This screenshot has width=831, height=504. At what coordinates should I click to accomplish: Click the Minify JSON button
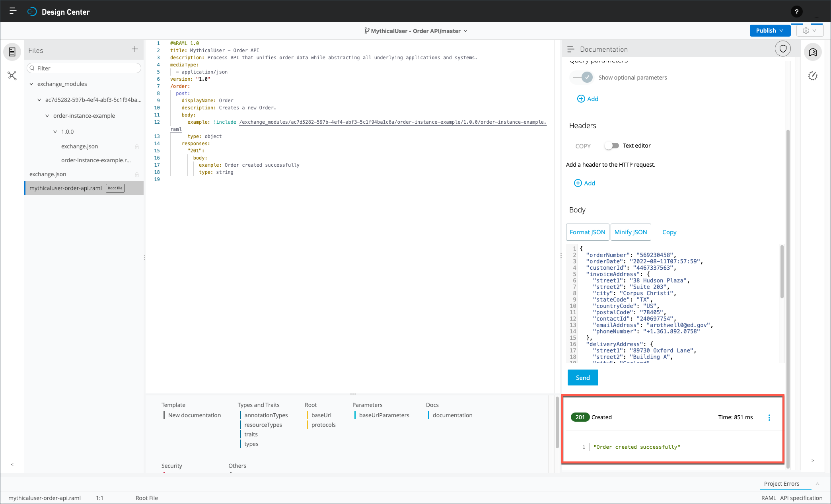tap(631, 232)
